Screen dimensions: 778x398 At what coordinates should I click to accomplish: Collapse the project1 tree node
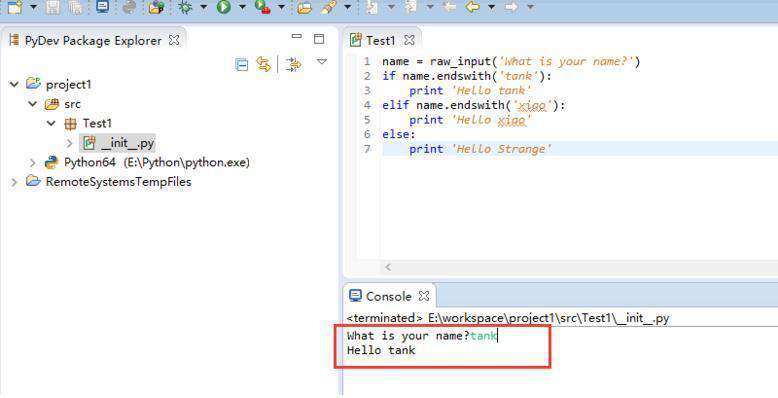(x=14, y=84)
